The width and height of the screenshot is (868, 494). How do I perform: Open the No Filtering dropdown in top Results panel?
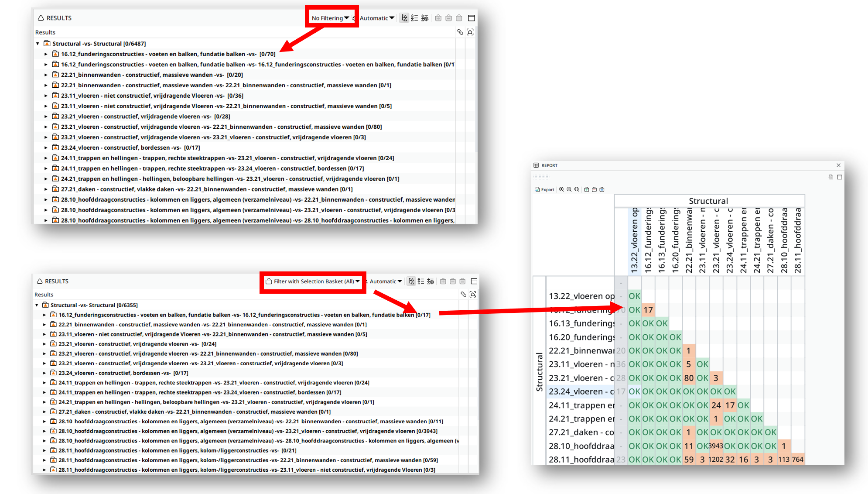[x=330, y=18]
